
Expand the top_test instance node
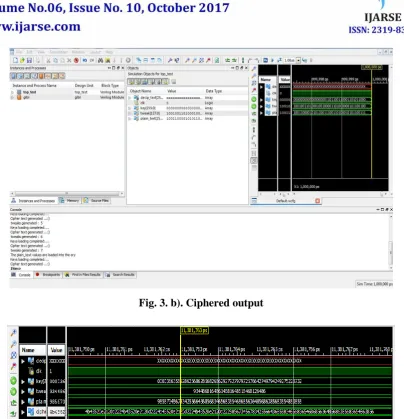tap(13, 92)
